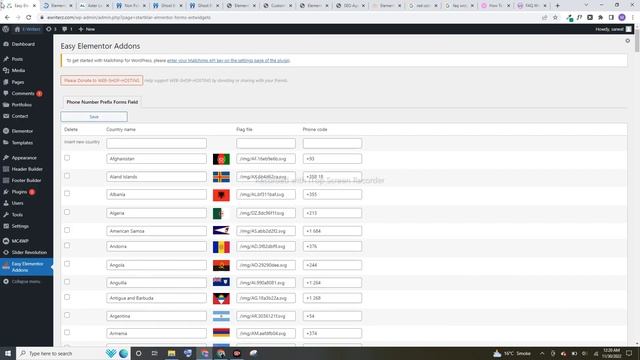Check delete box for Antigua and Barbuda
Image resolution: width=640 pixels, height=360 pixels.
(67, 298)
